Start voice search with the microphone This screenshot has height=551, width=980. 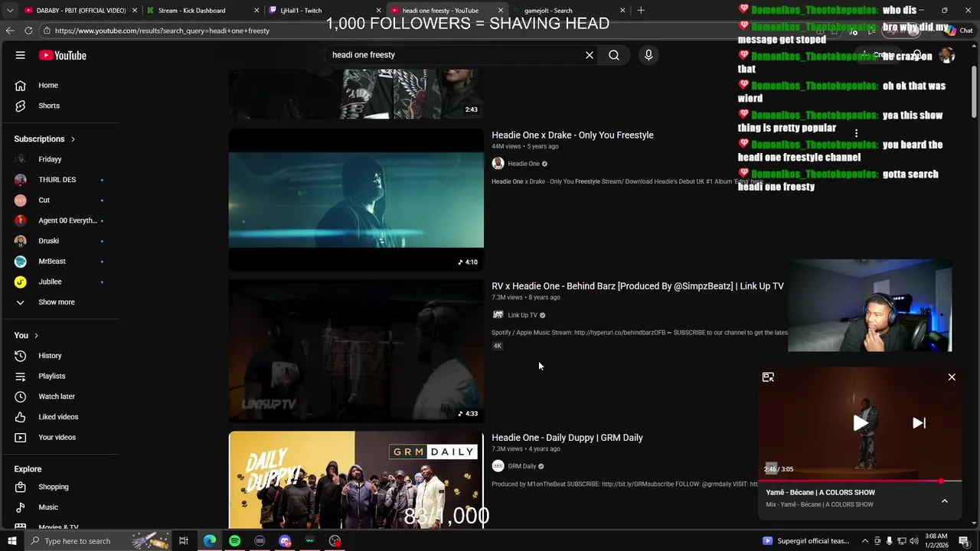[648, 55]
